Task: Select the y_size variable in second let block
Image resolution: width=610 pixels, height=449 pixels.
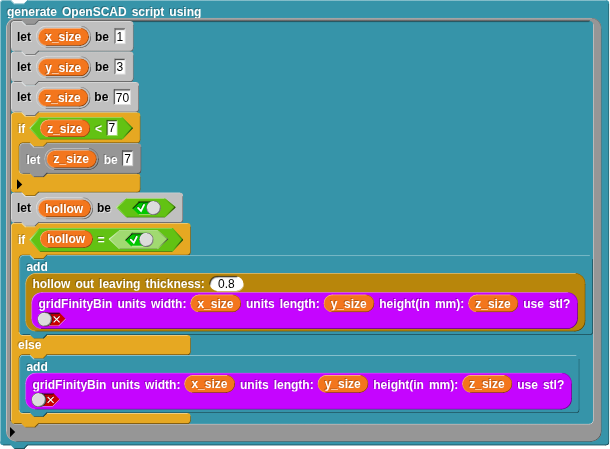Action: [x=63, y=67]
